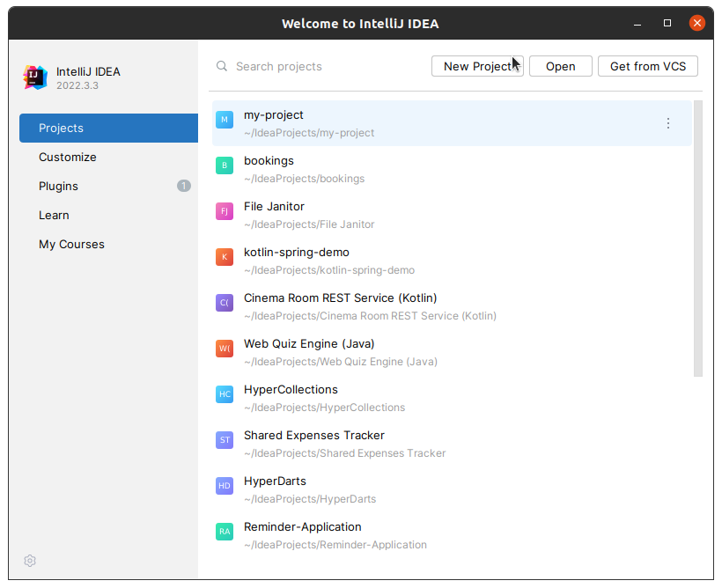The width and height of the screenshot is (722, 588).
Task: Click the New Project button
Action: 477,66
